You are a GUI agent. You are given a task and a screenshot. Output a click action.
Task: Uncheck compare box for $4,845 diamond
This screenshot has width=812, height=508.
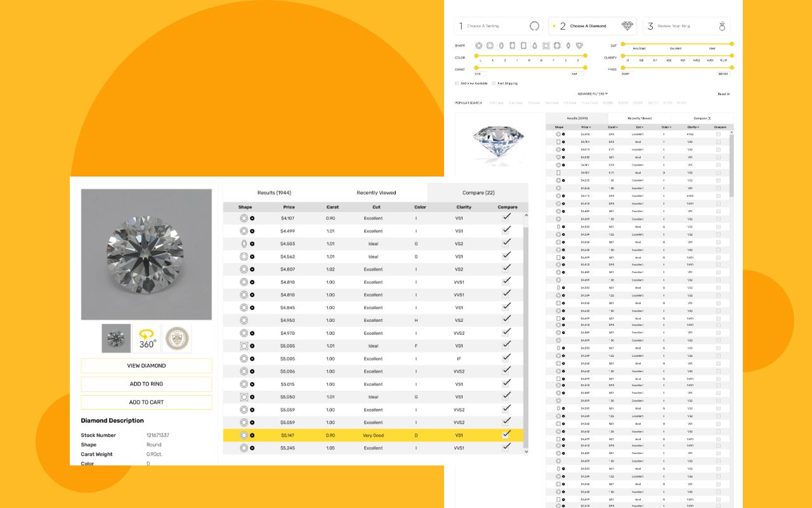click(506, 307)
